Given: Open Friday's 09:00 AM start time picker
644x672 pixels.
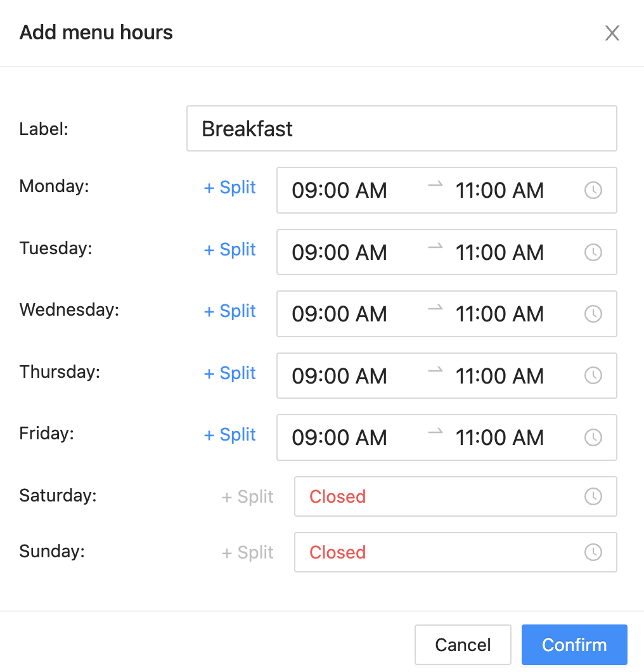Looking at the screenshot, I should click(339, 437).
